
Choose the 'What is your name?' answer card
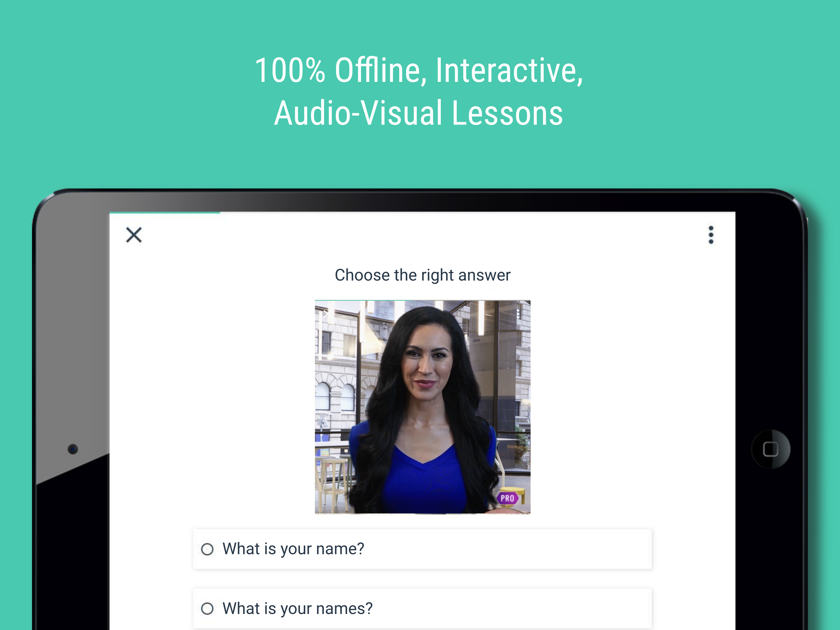(422, 549)
